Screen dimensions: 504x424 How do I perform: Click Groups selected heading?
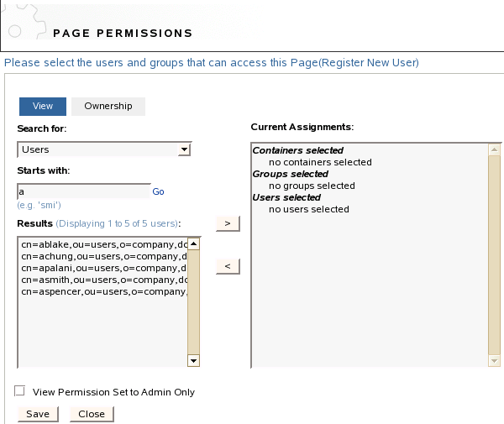click(291, 174)
